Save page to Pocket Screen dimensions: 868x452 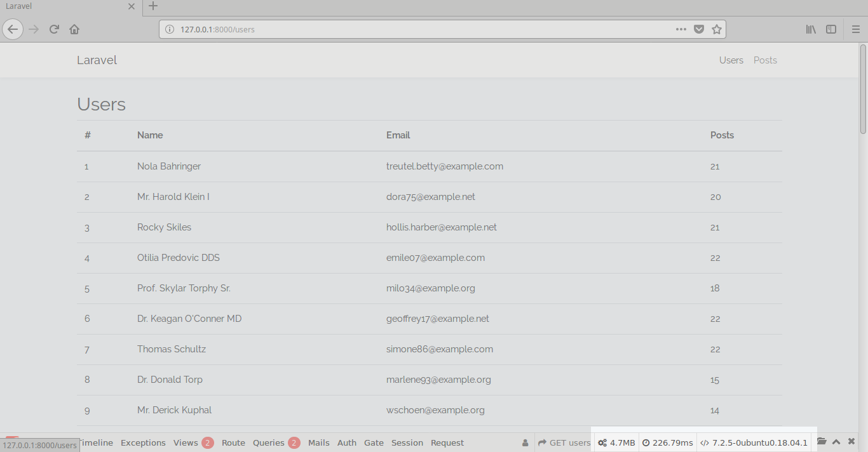(x=699, y=29)
